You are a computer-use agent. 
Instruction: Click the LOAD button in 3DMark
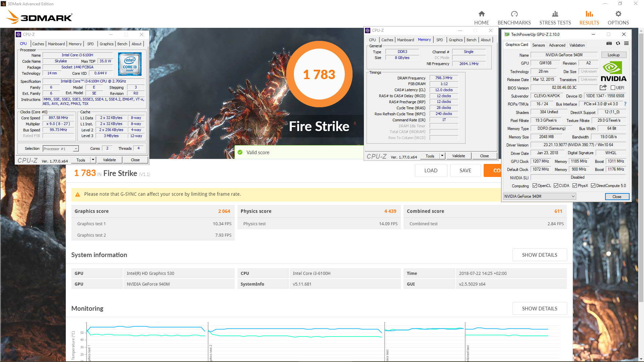431,171
